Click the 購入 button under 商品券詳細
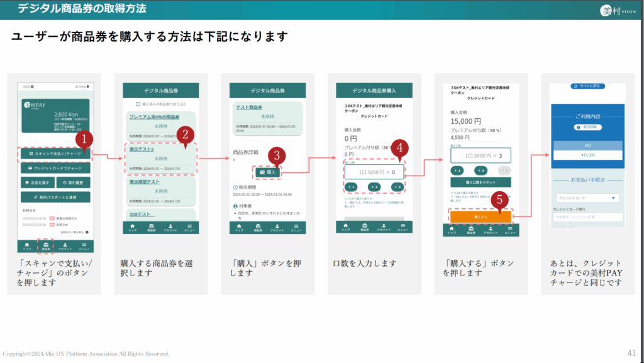 coord(267,172)
